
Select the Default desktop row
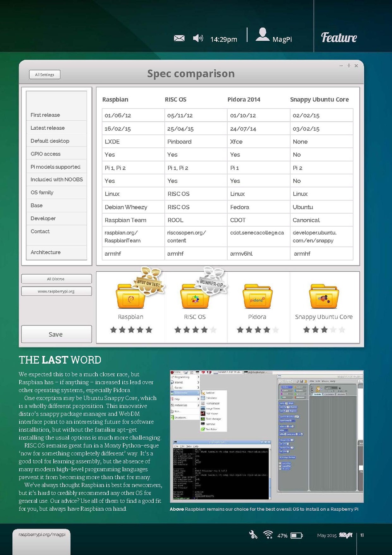pos(56,141)
